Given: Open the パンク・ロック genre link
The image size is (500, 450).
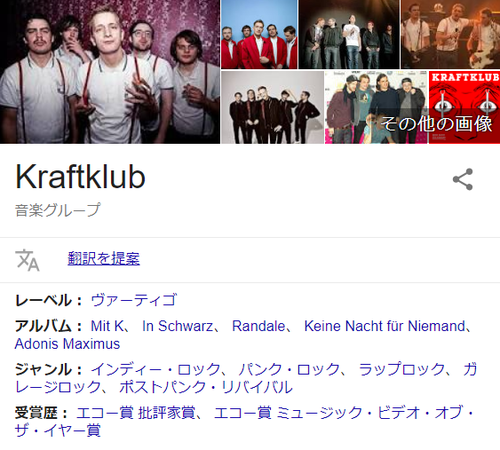Looking at the screenshot, I should [x=289, y=369].
